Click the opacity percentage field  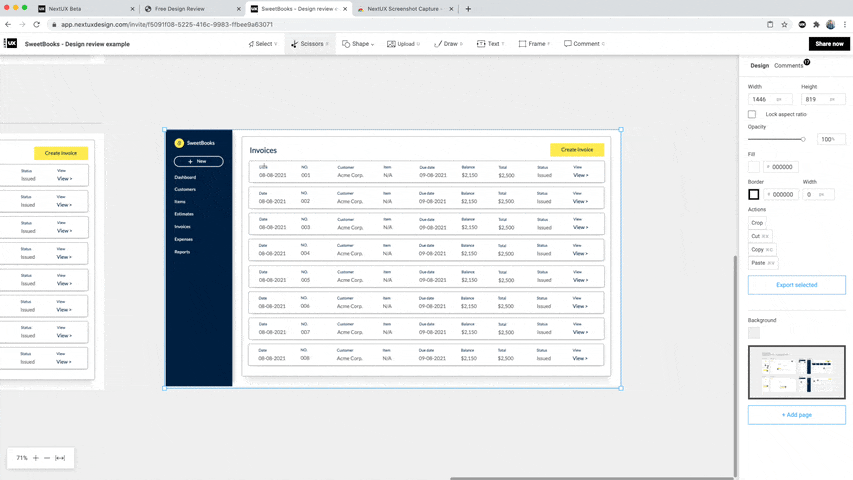(x=831, y=139)
